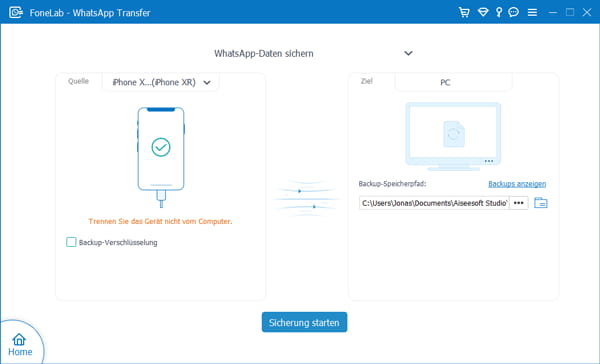Open the key registration icon
The width and height of the screenshot is (600, 364).
coord(499,12)
